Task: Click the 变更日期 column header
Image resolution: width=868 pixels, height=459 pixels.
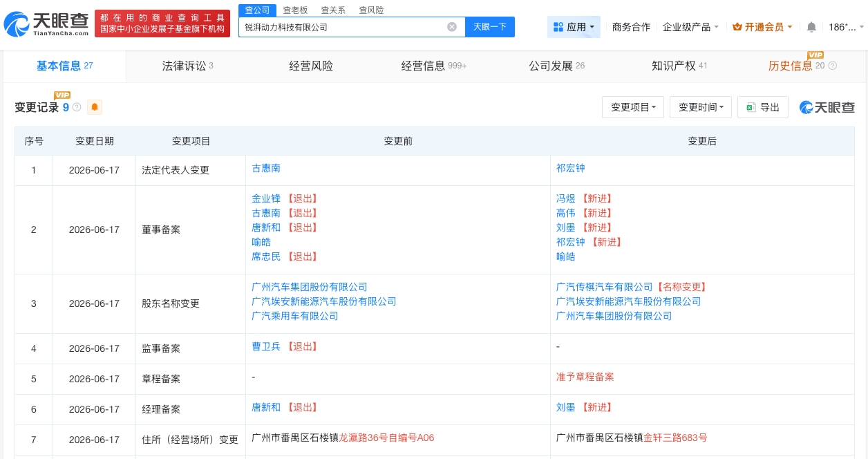Action: [95, 141]
